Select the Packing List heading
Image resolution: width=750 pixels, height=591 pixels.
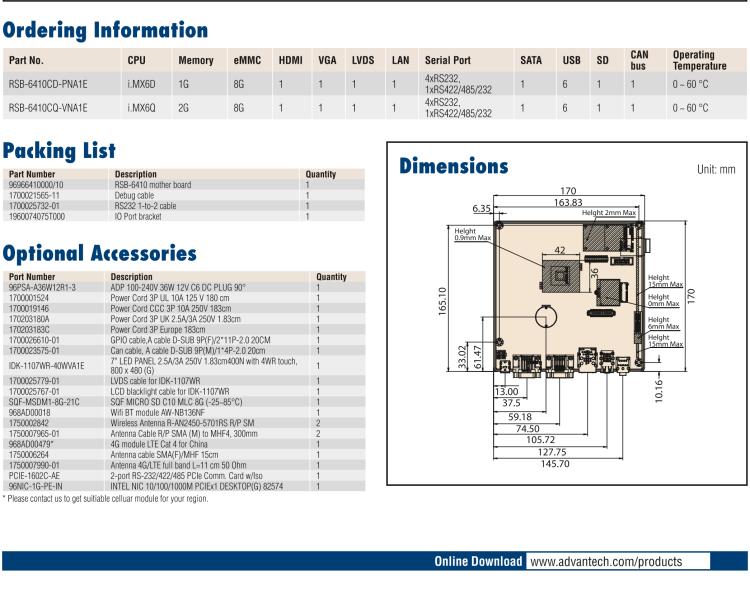59,151
